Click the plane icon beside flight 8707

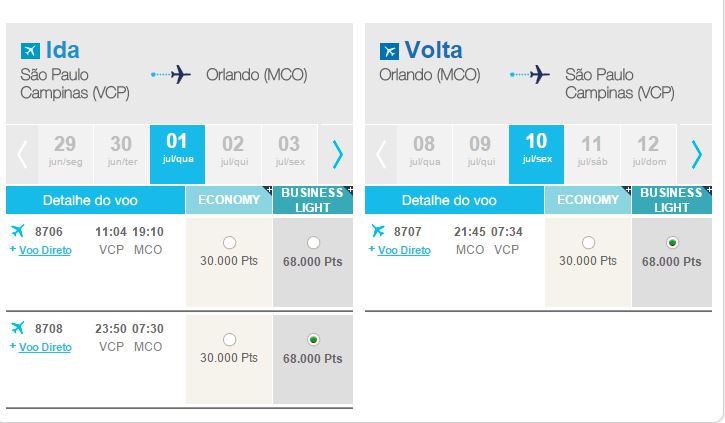(x=377, y=230)
